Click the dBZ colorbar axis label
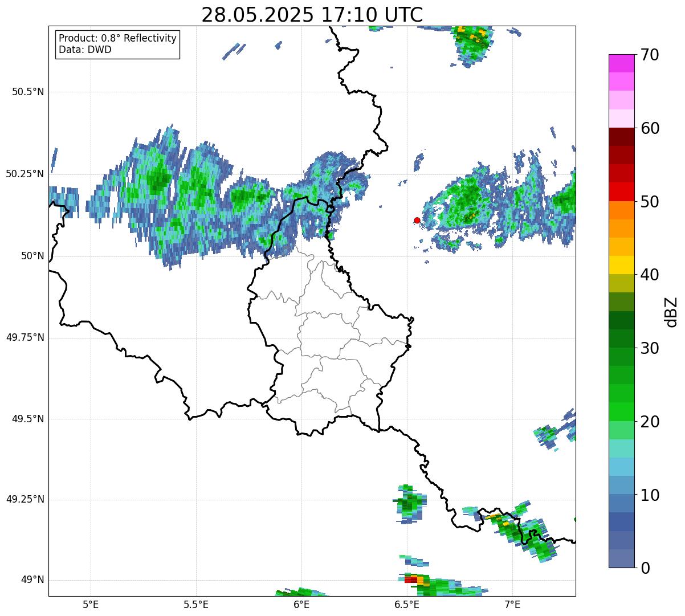The width and height of the screenshot is (685, 616). 671,311
